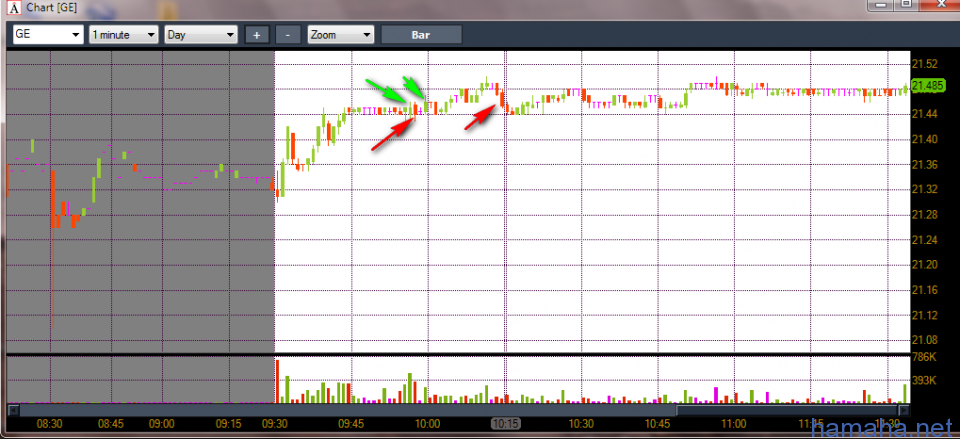The image size is (960, 439).
Task: Open the Zoom dropdown
Action: point(340,35)
